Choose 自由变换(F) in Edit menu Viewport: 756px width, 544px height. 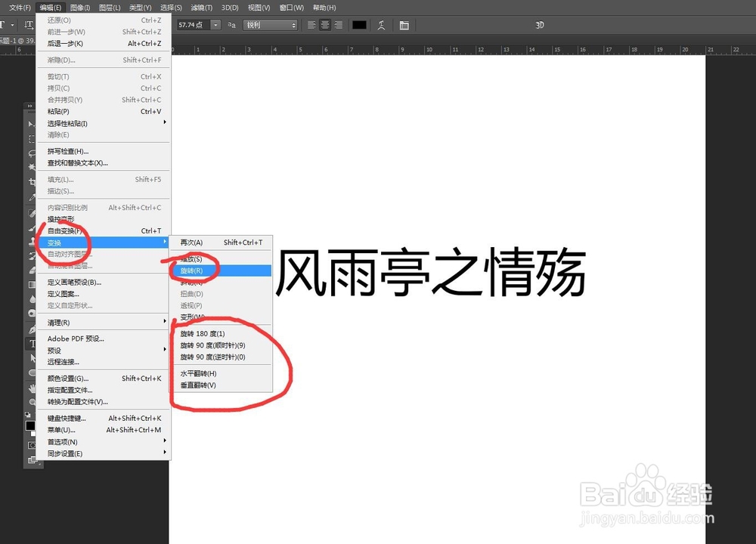(x=104, y=230)
